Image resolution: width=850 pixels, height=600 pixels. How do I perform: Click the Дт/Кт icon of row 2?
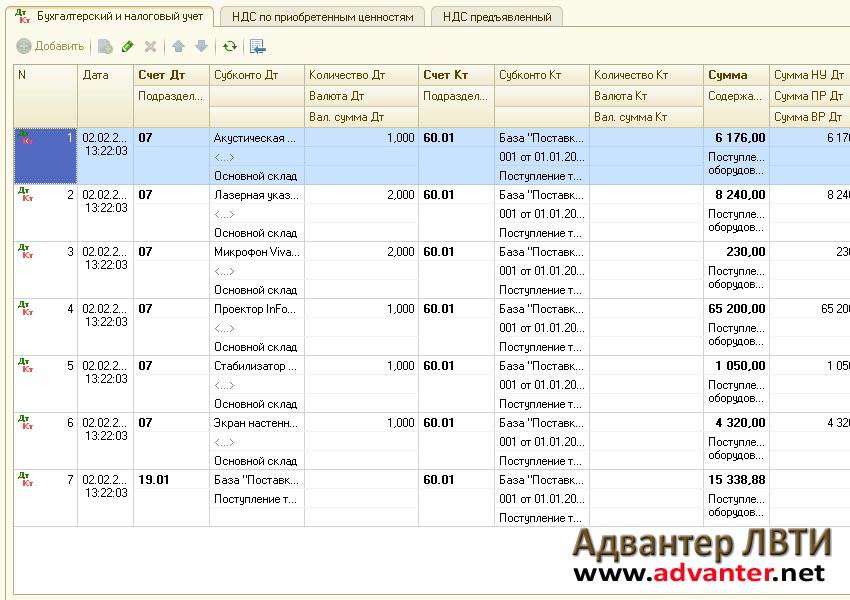[x=25, y=194]
